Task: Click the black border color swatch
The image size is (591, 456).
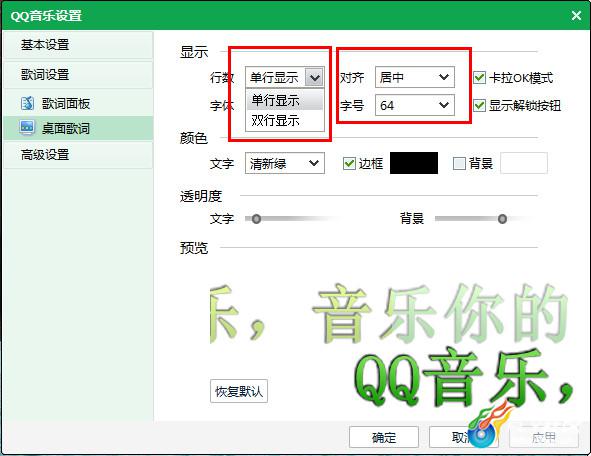Action: [x=414, y=163]
